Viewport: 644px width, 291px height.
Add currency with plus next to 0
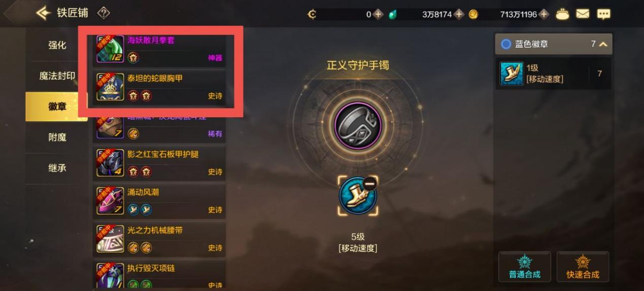(378, 14)
